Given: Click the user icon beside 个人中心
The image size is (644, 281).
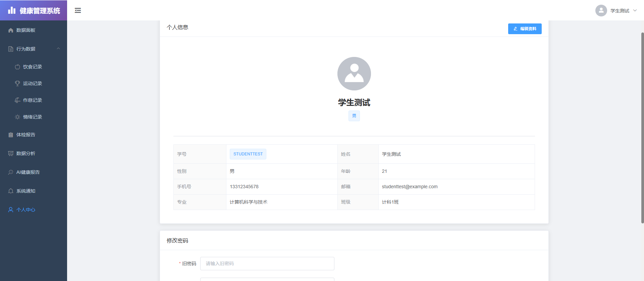Looking at the screenshot, I should pyautogui.click(x=11, y=210).
